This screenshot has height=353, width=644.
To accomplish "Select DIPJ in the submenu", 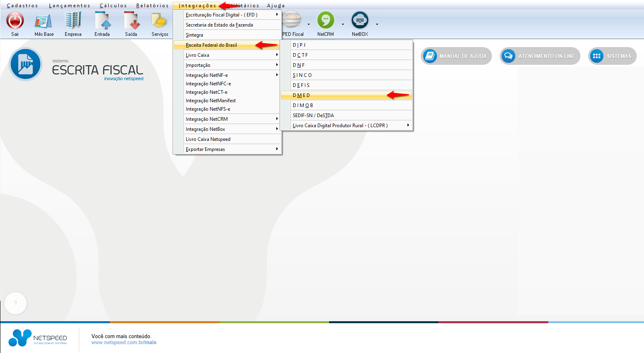I will click(347, 45).
